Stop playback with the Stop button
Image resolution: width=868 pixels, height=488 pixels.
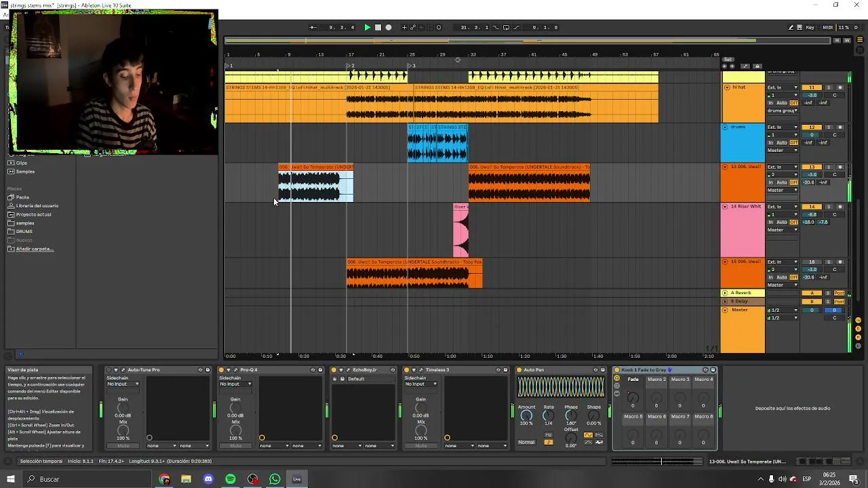(x=378, y=28)
